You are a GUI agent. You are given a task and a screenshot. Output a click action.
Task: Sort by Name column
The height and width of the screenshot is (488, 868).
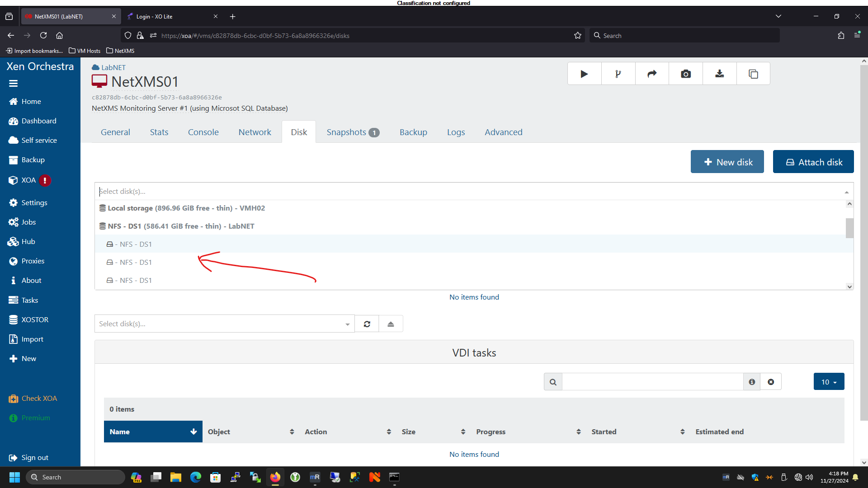[153, 432]
